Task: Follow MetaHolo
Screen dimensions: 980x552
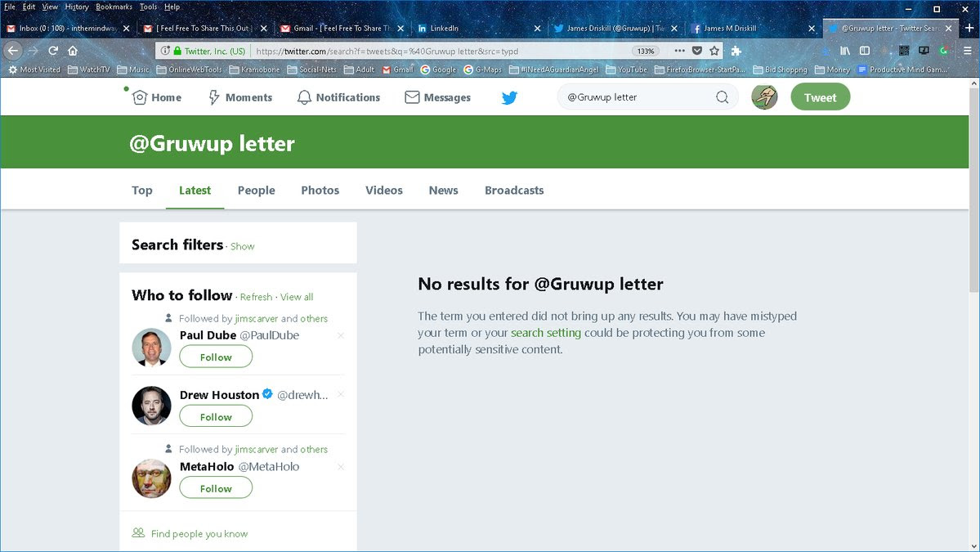Action: 216,488
